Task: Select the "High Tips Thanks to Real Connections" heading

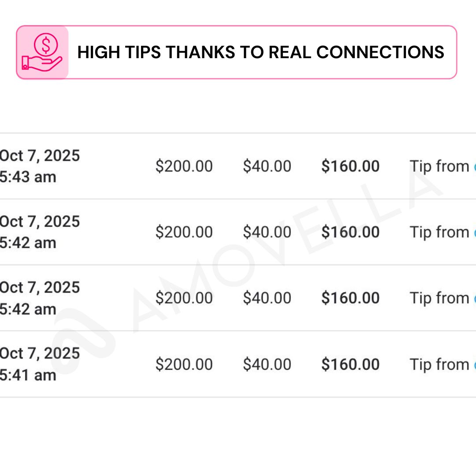Action: click(260, 52)
